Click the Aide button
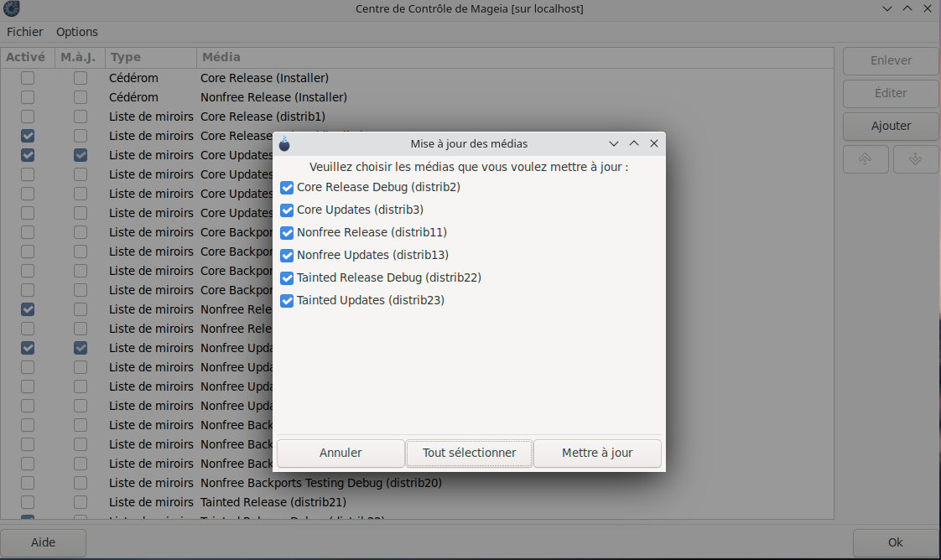Screen dimensions: 941x560 click(44, 542)
